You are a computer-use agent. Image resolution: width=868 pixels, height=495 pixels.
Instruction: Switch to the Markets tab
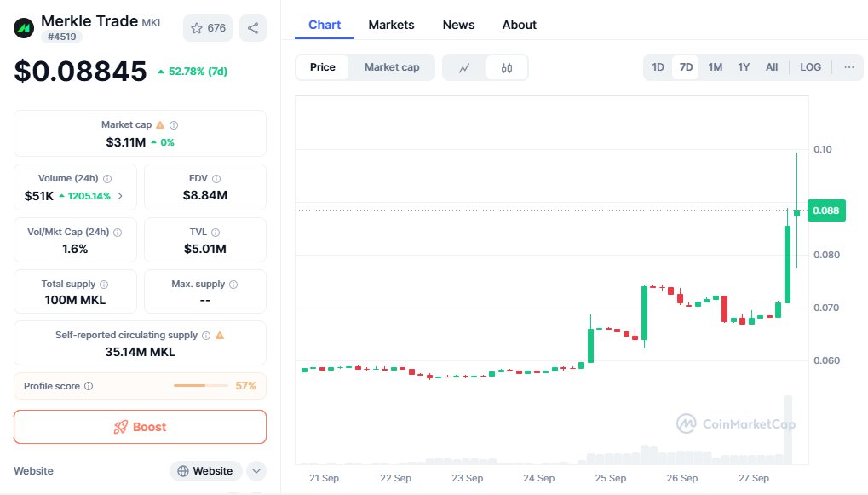pyautogui.click(x=391, y=25)
